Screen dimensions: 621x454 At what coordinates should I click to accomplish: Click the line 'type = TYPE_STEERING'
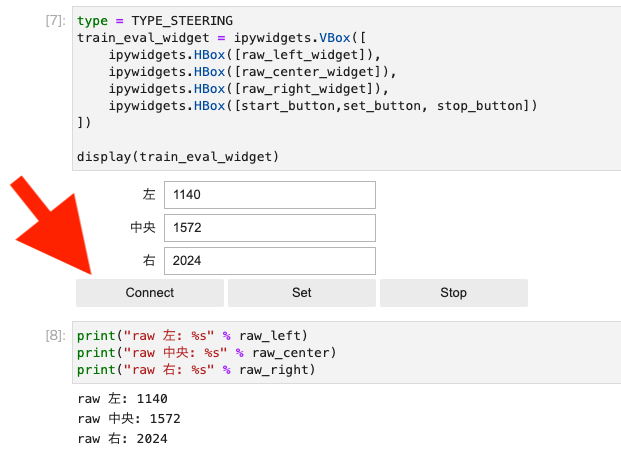click(155, 21)
